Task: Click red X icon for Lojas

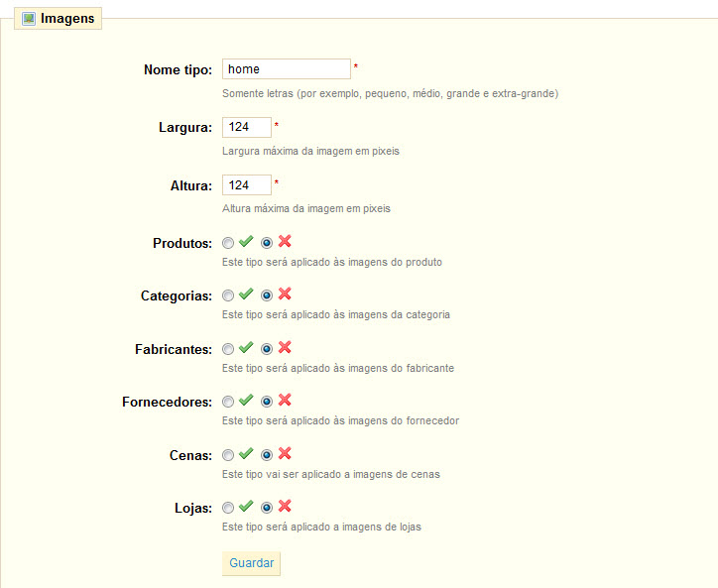Action: pos(285,507)
